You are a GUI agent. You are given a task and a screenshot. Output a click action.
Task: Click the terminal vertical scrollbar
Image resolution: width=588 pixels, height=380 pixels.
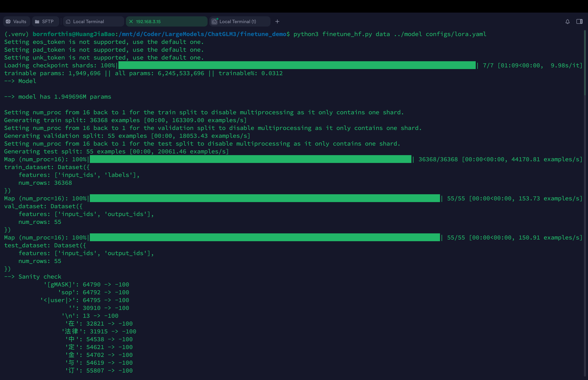(x=585, y=63)
